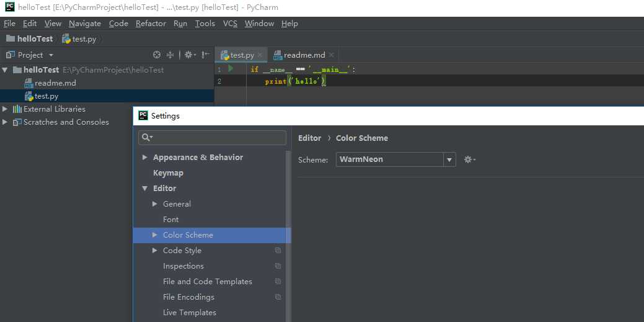Close the readme.md editor tab

(331, 55)
